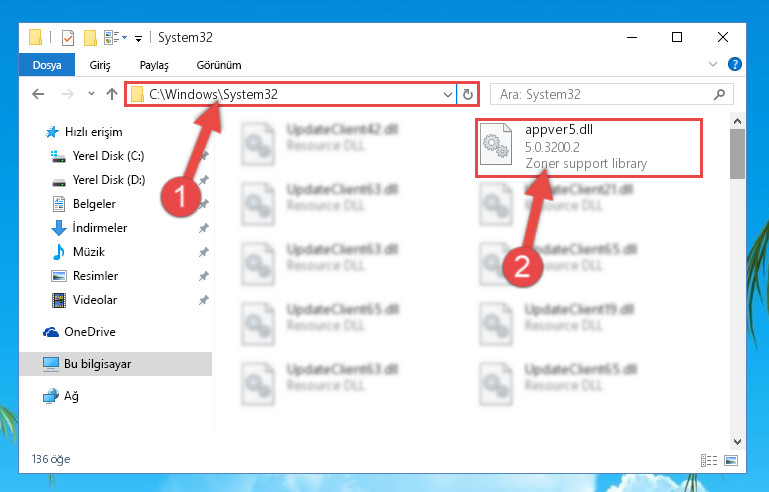Refresh the System32 folder view
Viewport: 769px width, 492px height.
468,94
